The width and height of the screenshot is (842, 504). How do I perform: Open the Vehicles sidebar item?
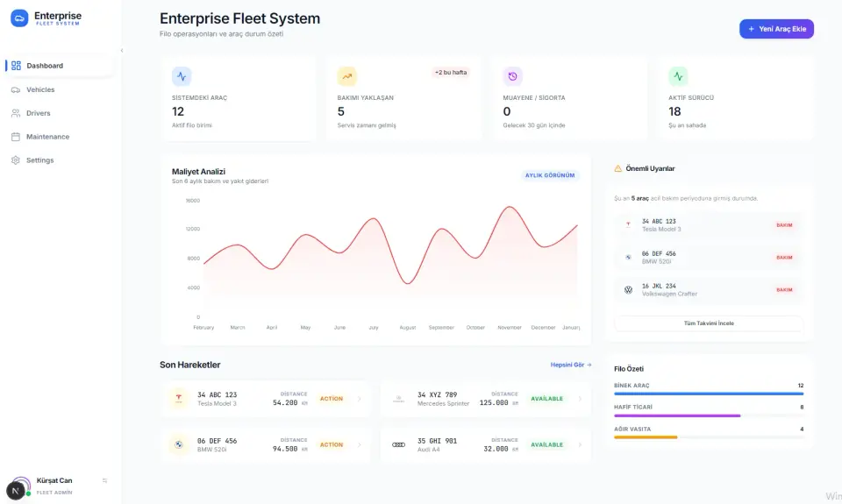[x=58, y=89]
